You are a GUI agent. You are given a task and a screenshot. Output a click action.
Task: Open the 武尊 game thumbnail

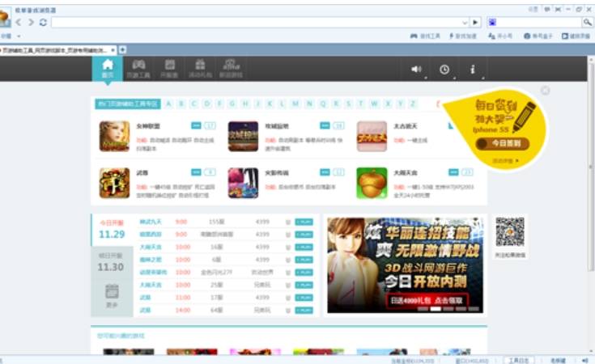point(114,183)
